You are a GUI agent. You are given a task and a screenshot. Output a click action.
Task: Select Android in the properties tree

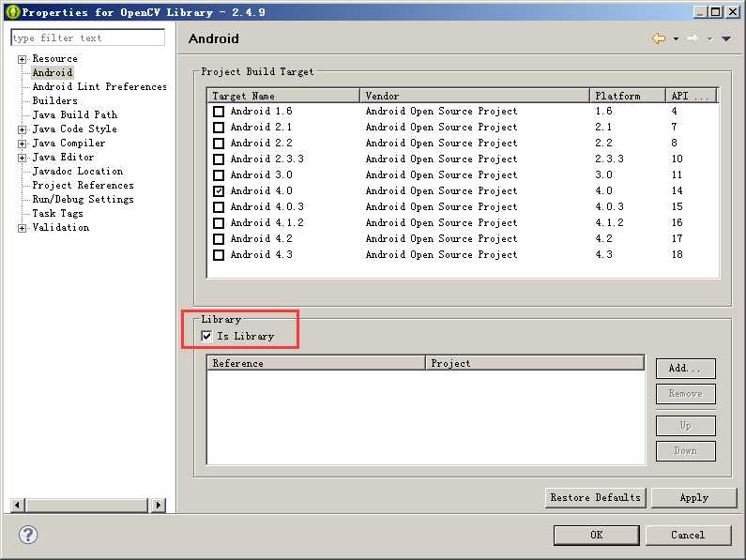point(53,73)
